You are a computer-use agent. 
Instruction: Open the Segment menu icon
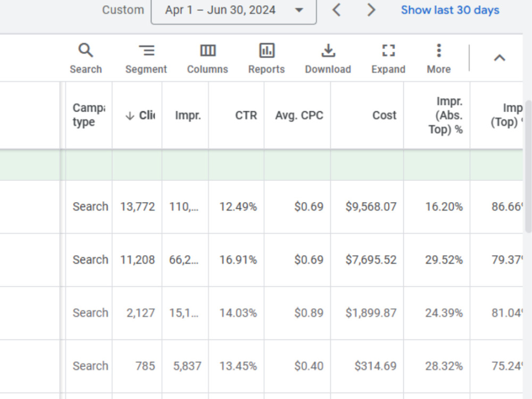tap(146, 51)
